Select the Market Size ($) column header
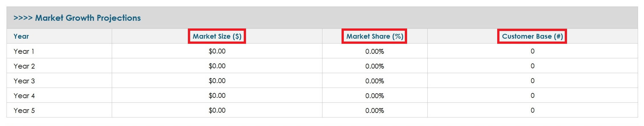This screenshot has width=644, height=126. (x=217, y=36)
